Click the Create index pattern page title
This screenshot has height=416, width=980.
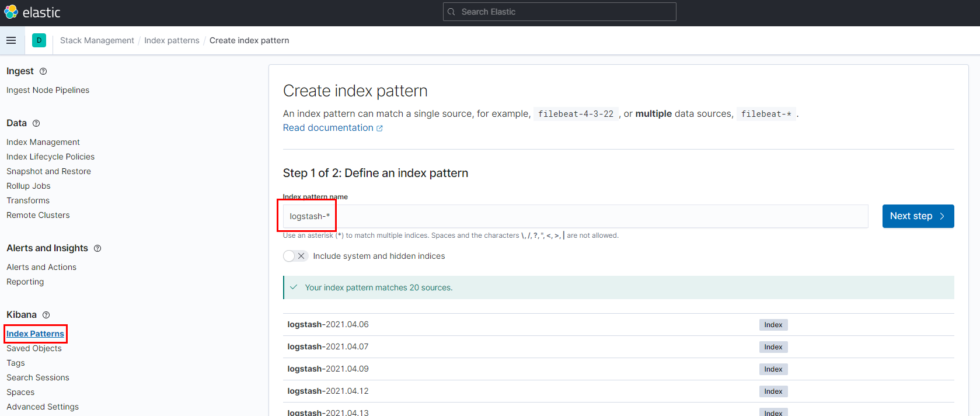(355, 91)
